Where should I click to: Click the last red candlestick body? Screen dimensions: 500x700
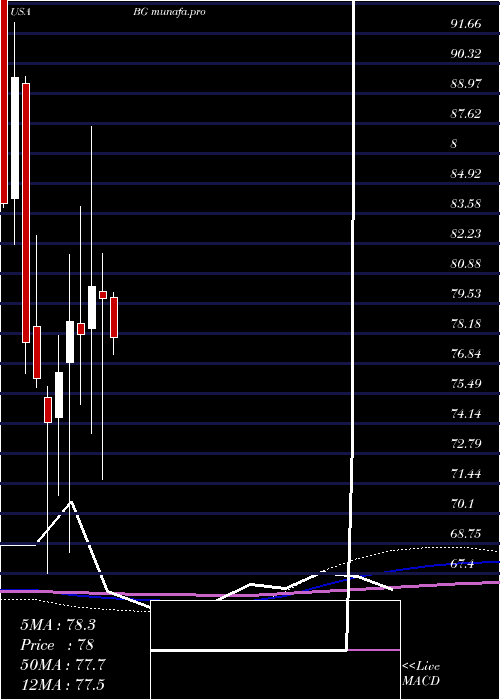[114, 317]
